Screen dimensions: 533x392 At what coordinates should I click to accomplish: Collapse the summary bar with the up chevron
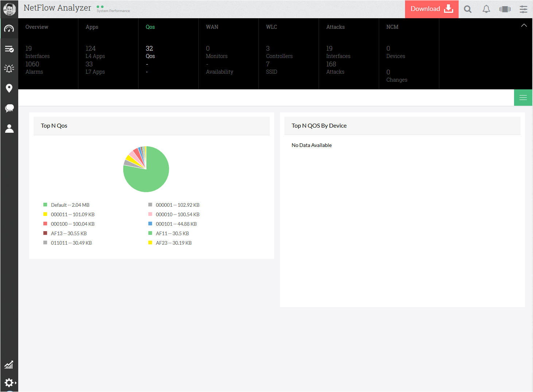tap(524, 26)
